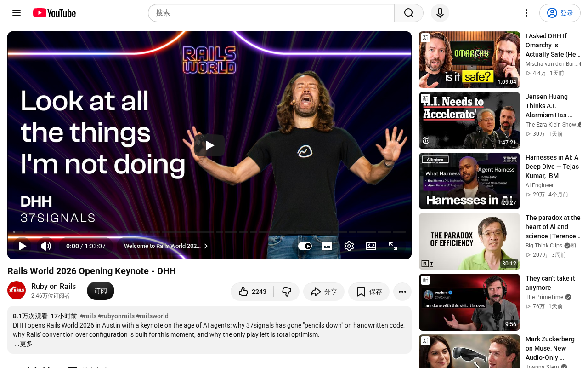The height and width of the screenshot is (368, 588).
Task: Visit Mischa van den Bur… channel
Action: click(552, 64)
